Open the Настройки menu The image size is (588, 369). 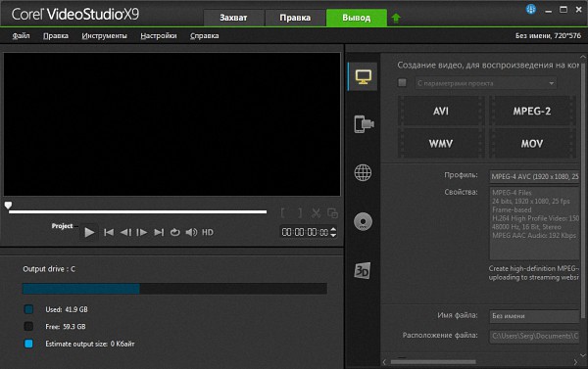[159, 35]
